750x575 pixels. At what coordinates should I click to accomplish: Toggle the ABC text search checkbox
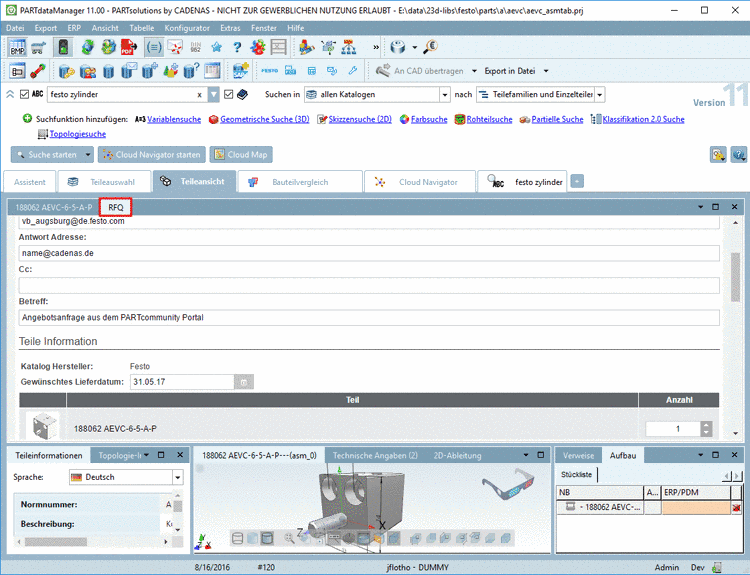point(24,95)
